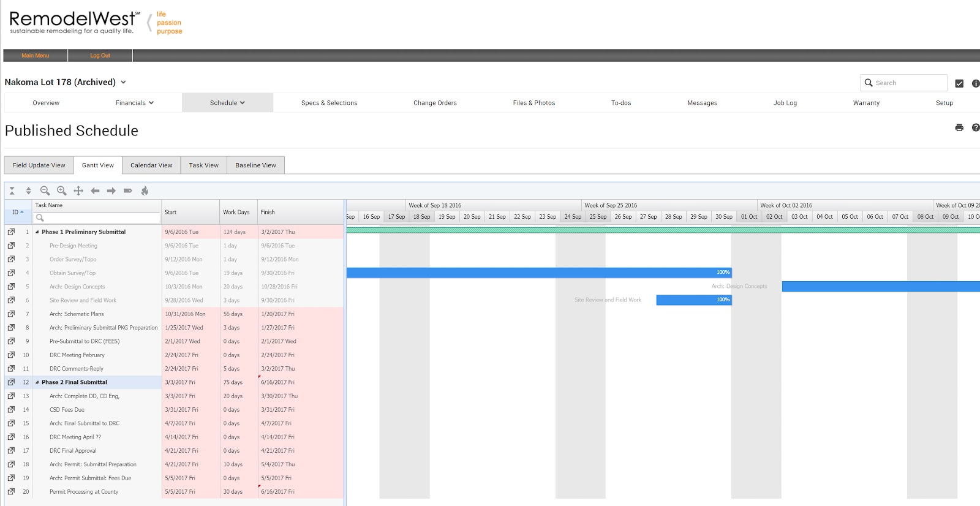
Task: Click the Phase 1 green summary bar in Gantt
Action: (x=663, y=230)
